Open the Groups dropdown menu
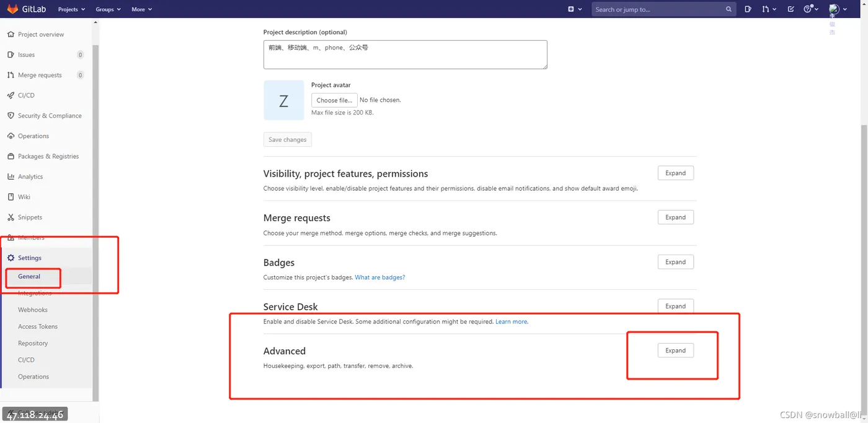The width and height of the screenshot is (868, 423). 108,9
